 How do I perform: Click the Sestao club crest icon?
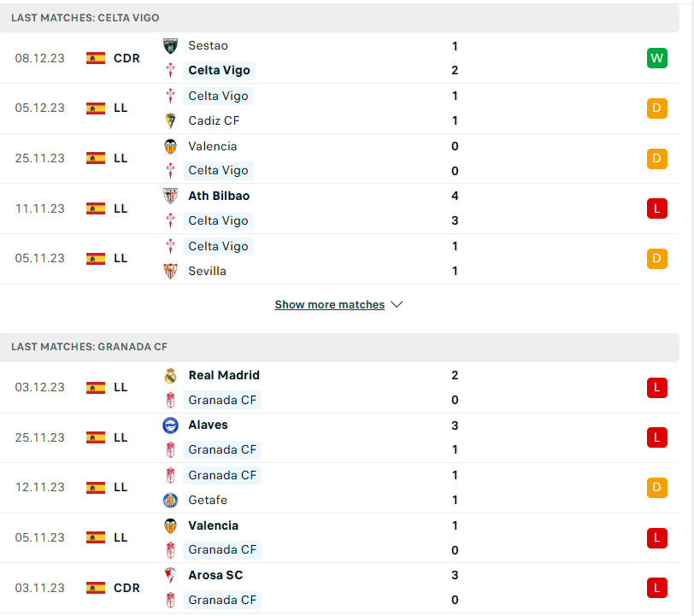(x=170, y=45)
